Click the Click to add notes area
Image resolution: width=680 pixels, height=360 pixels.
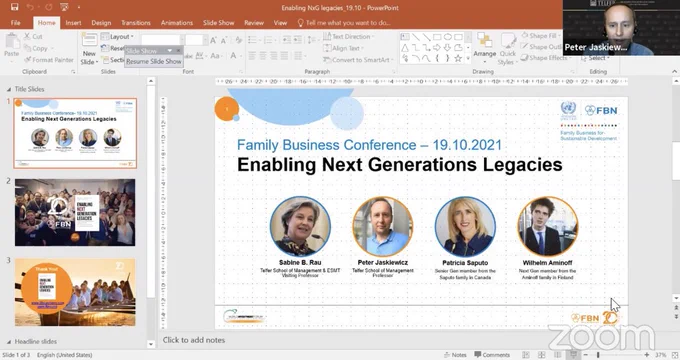tap(193, 340)
